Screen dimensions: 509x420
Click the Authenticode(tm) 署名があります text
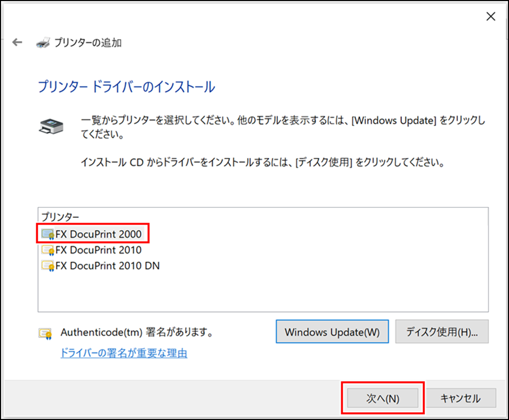(137, 332)
